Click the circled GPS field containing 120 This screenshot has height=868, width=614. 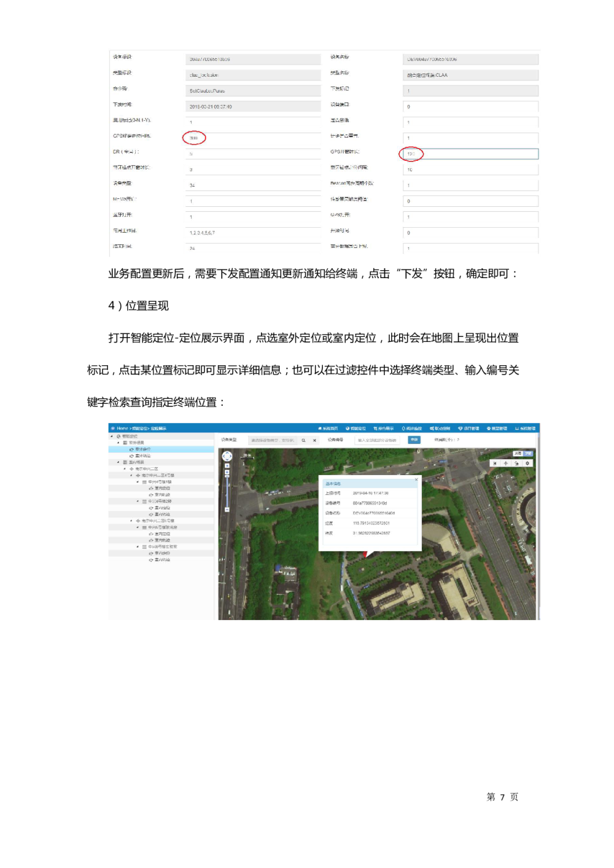(x=470, y=154)
